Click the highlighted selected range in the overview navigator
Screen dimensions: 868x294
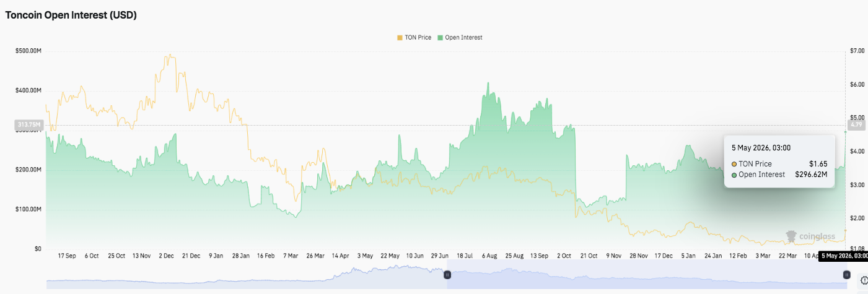coord(646,275)
